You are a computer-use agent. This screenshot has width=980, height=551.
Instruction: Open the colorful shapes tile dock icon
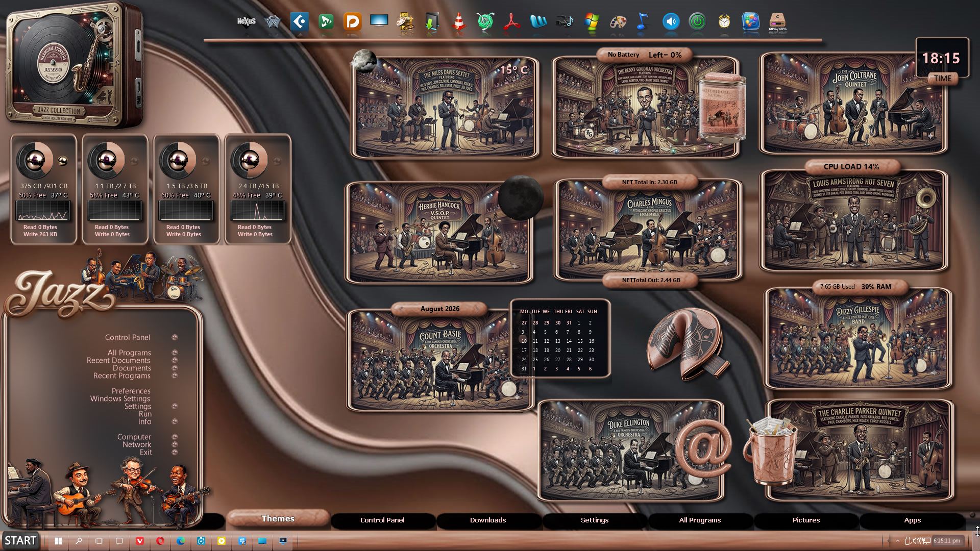pos(751,22)
